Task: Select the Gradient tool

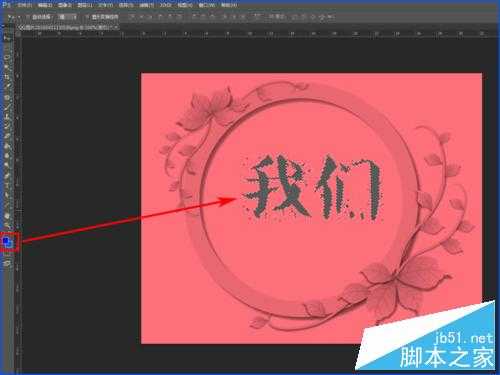Action: (x=7, y=146)
